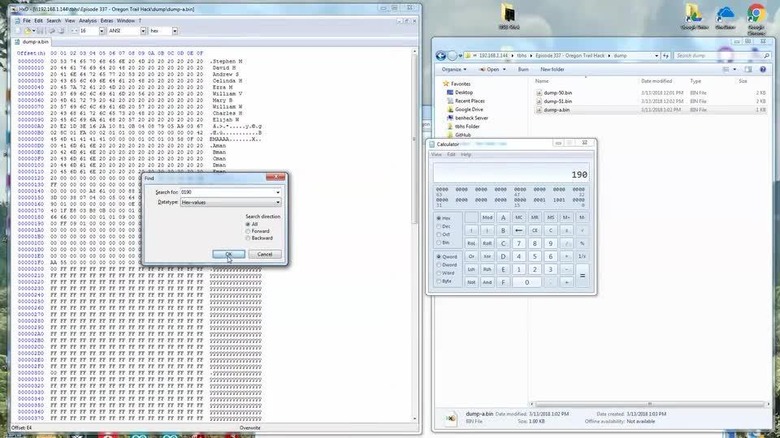
Task: Expand the Datatype dropdown in Find dialog
Action: tap(278, 202)
